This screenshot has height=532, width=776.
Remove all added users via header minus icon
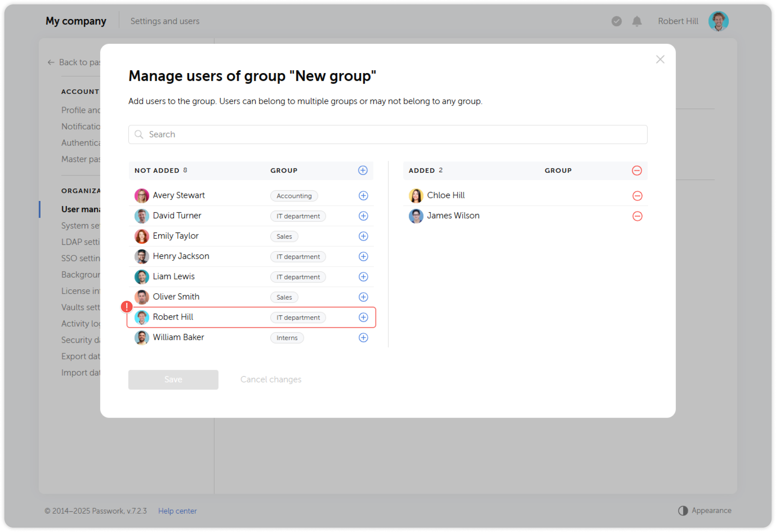637,170
